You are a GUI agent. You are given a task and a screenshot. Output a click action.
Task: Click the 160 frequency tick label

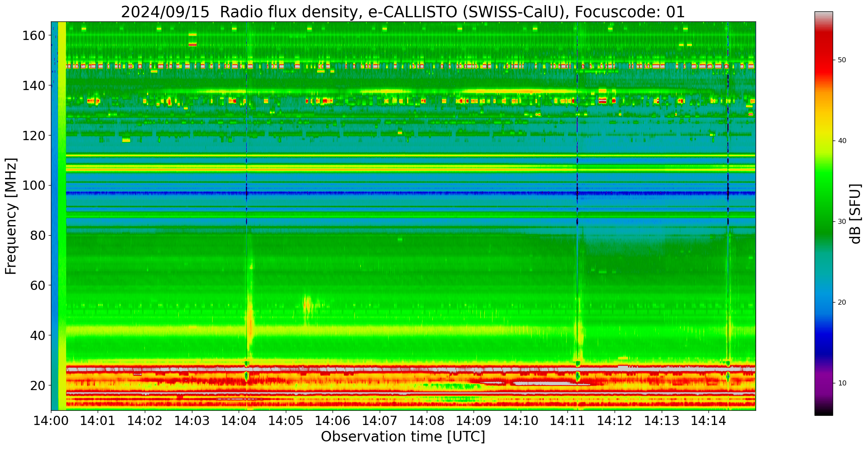point(33,35)
